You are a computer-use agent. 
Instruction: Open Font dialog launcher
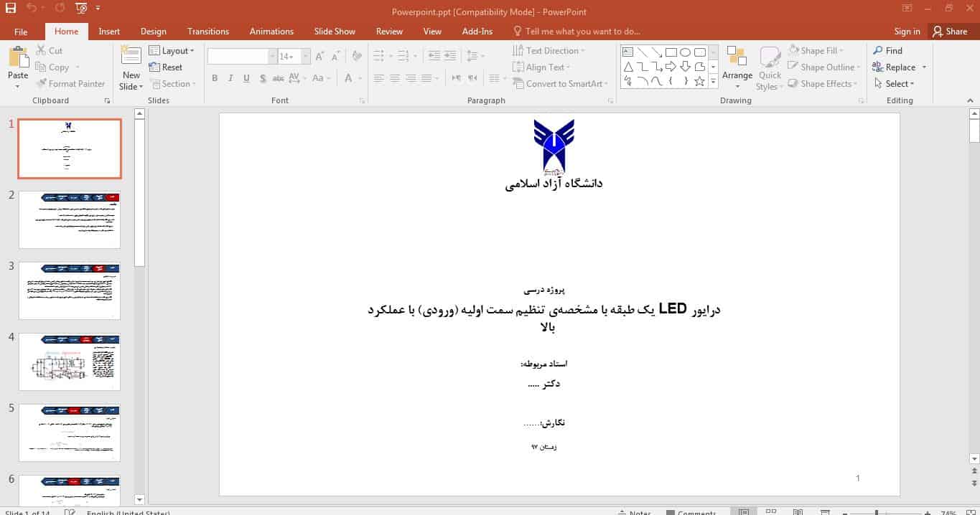363,101
